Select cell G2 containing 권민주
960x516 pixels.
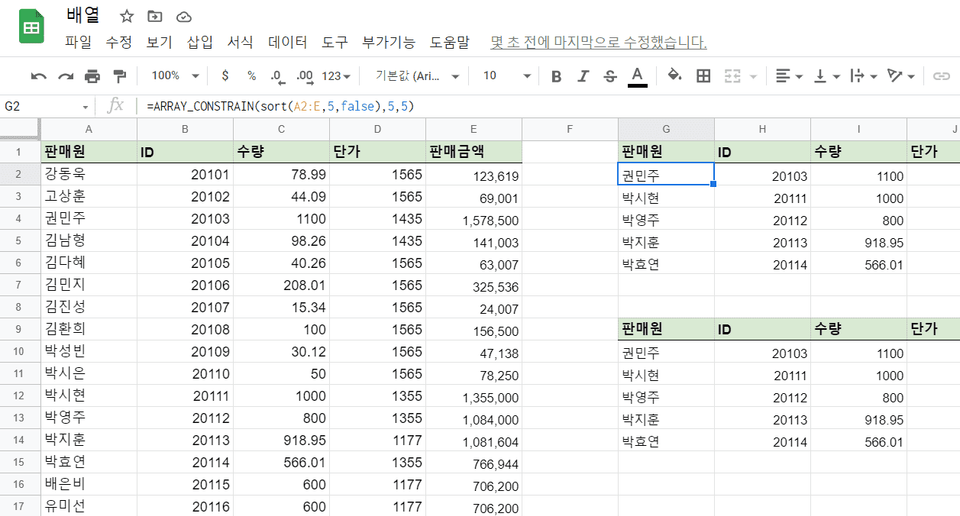point(666,174)
